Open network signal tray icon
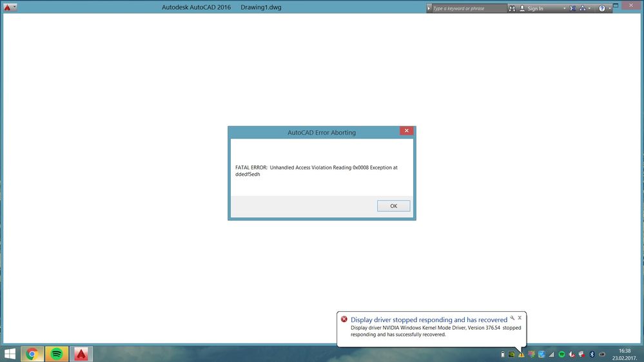This screenshot has height=362, width=644. coord(552,355)
